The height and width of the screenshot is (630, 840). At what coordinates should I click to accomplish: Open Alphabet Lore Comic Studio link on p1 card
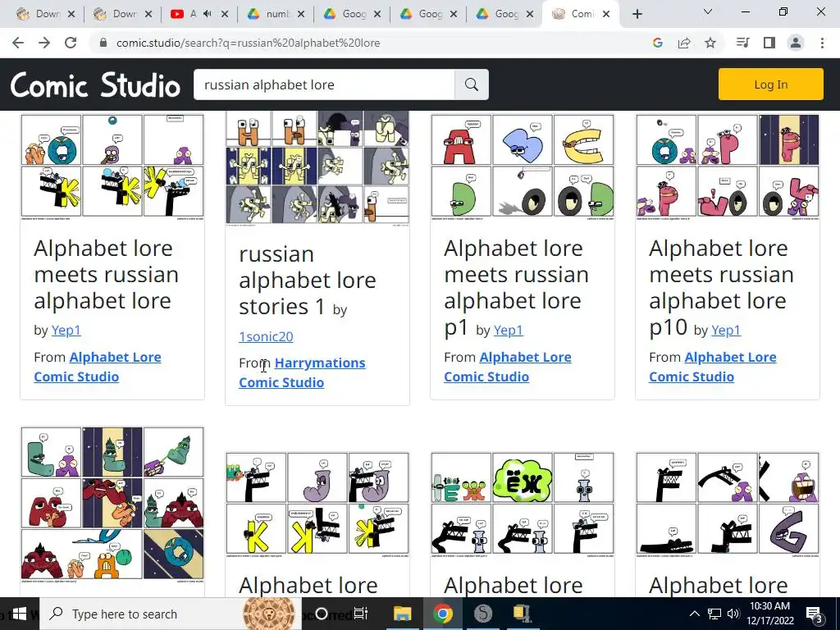507,367
